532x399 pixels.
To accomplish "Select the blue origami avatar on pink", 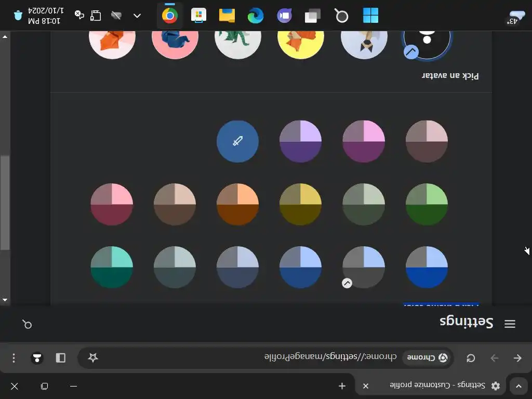I will coord(175,45).
